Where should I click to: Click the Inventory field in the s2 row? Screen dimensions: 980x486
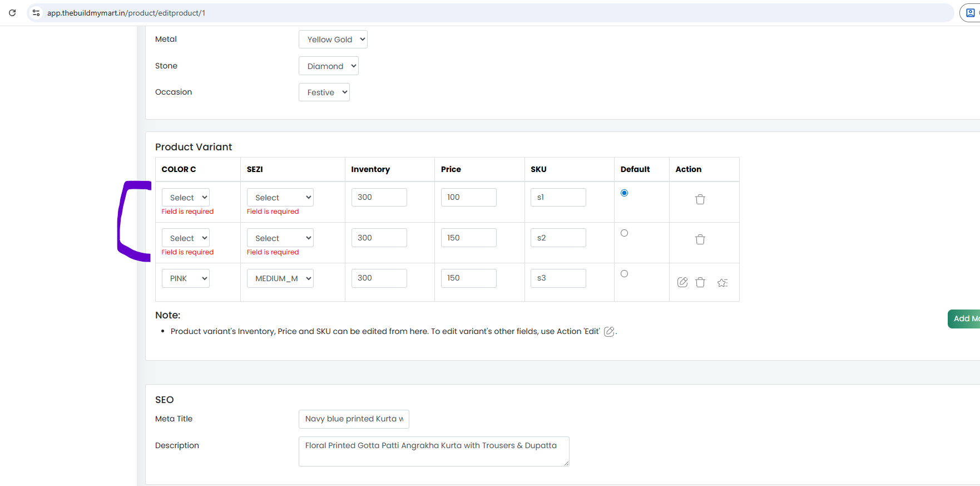pyautogui.click(x=379, y=238)
